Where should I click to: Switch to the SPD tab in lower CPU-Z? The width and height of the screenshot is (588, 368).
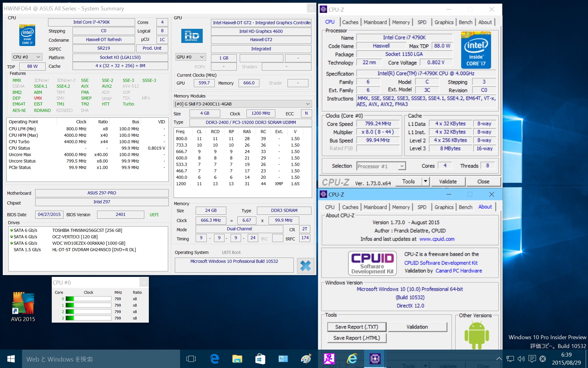tap(422, 207)
